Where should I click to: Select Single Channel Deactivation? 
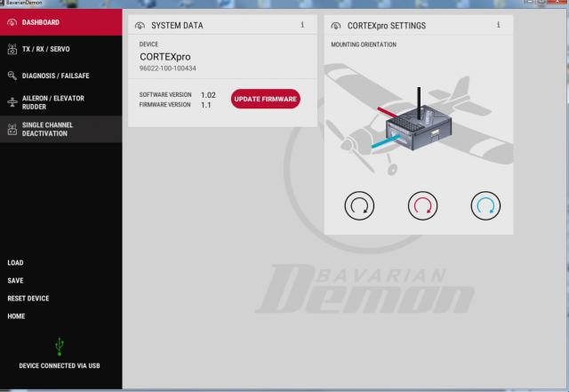coord(61,129)
